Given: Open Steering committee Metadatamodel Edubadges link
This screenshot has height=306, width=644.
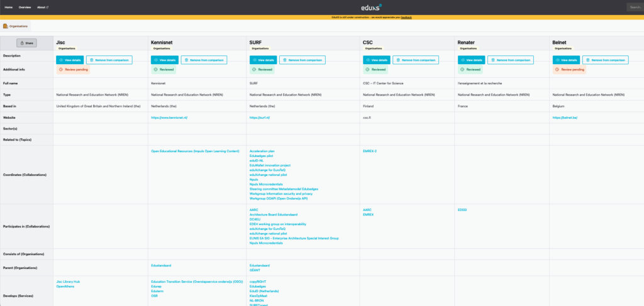Looking at the screenshot, I should click(x=284, y=189).
